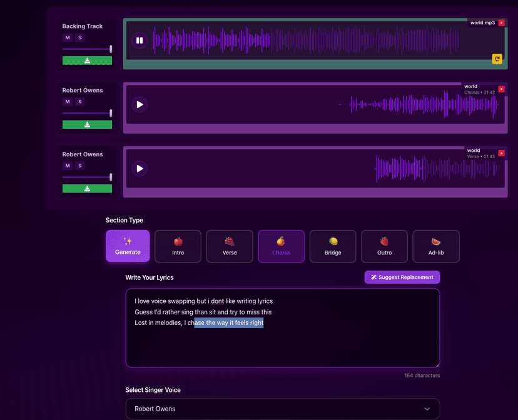Screen dimensions: 518x420
Task: Select the banana Bridge section icon
Action: 332,242
